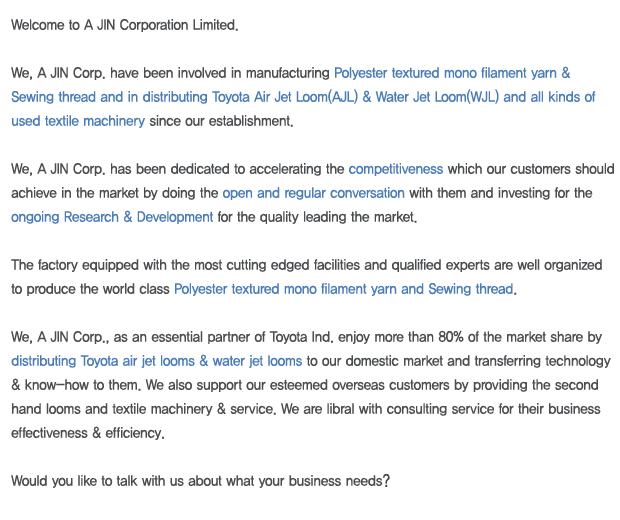Click 'ongoing Research & Development' blue text
Viewport: 620px width, 520px height.
(x=112, y=217)
